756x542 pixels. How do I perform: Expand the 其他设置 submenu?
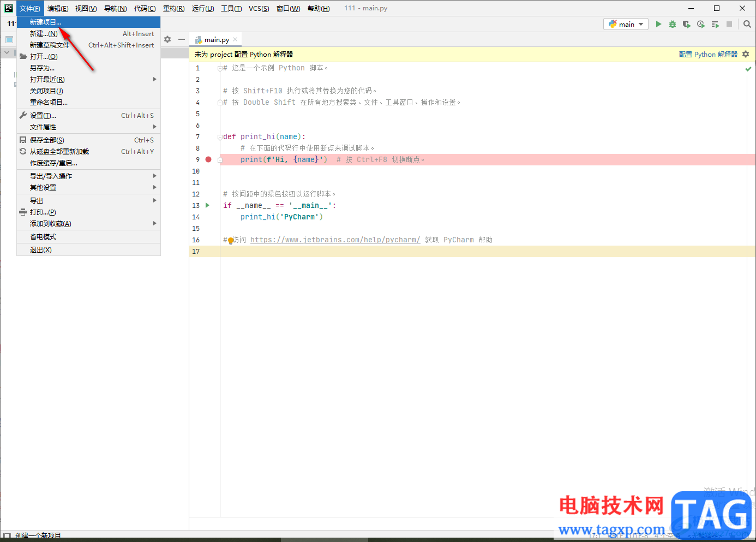(x=88, y=188)
